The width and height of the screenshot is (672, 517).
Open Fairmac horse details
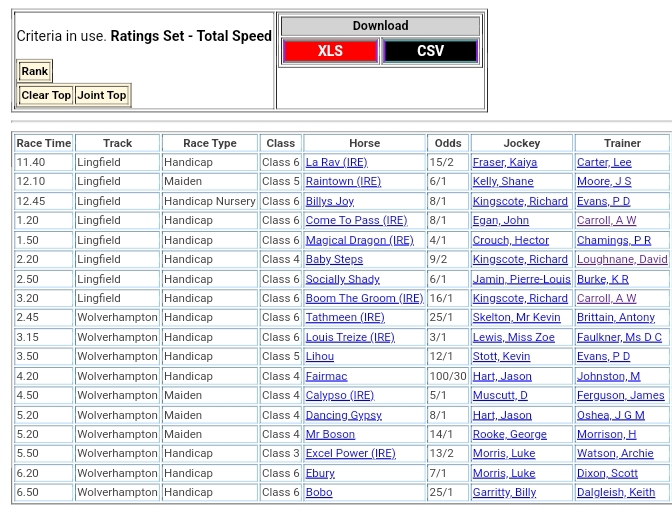[x=326, y=376]
